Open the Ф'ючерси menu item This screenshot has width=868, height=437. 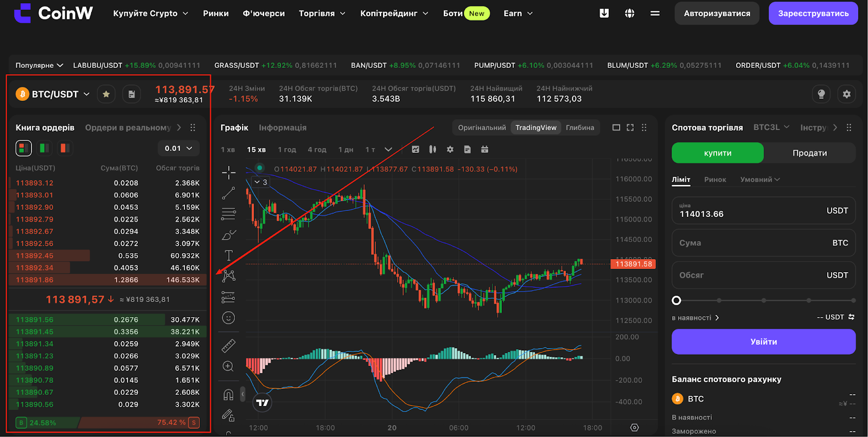coord(264,13)
